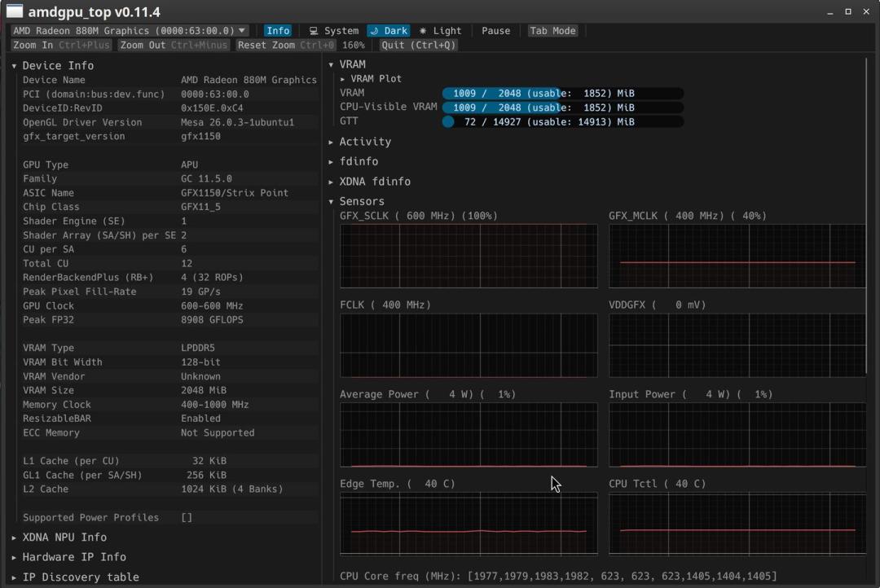Click ASIC Name value GFX1150/Strix Point
The height and width of the screenshot is (588, 880).
(235, 193)
